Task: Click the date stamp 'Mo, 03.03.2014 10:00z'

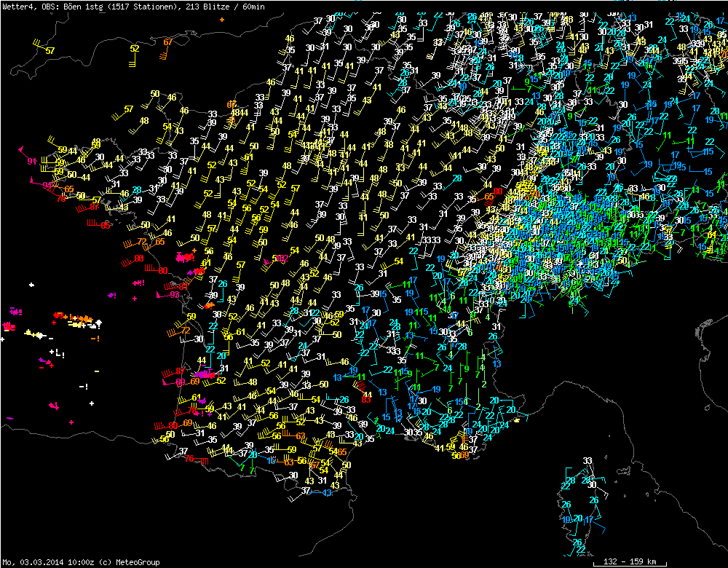Action: (48, 562)
